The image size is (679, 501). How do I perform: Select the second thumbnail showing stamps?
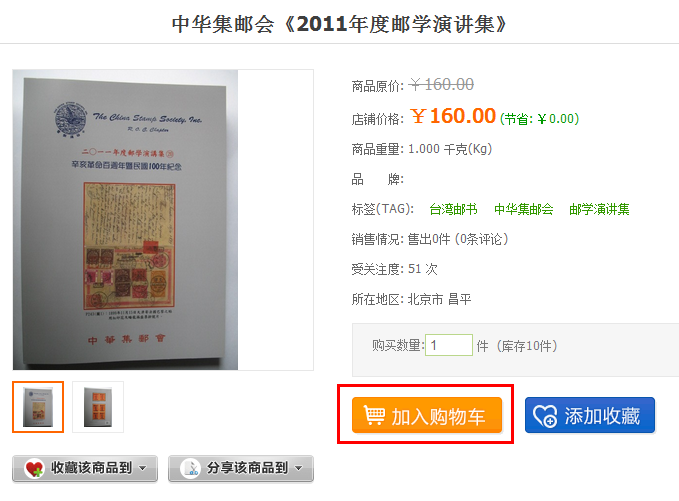pyautogui.click(x=98, y=407)
